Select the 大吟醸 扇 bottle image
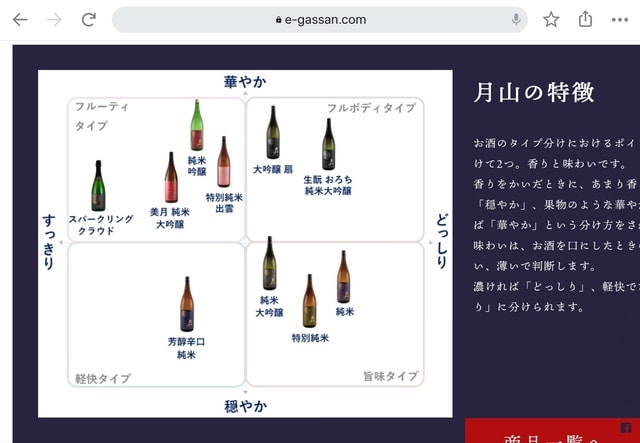 point(273,132)
